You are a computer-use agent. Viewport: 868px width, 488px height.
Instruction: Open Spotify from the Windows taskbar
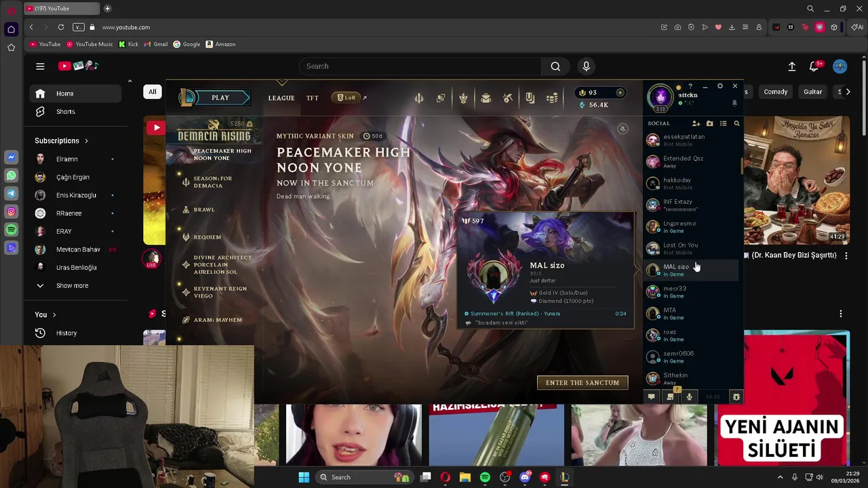(x=485, y=477)
